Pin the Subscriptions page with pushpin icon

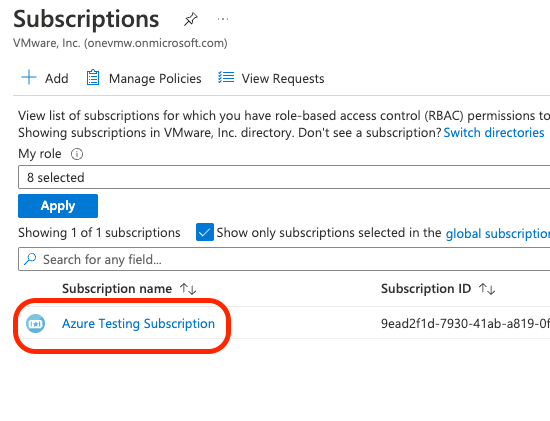[191, 19]
